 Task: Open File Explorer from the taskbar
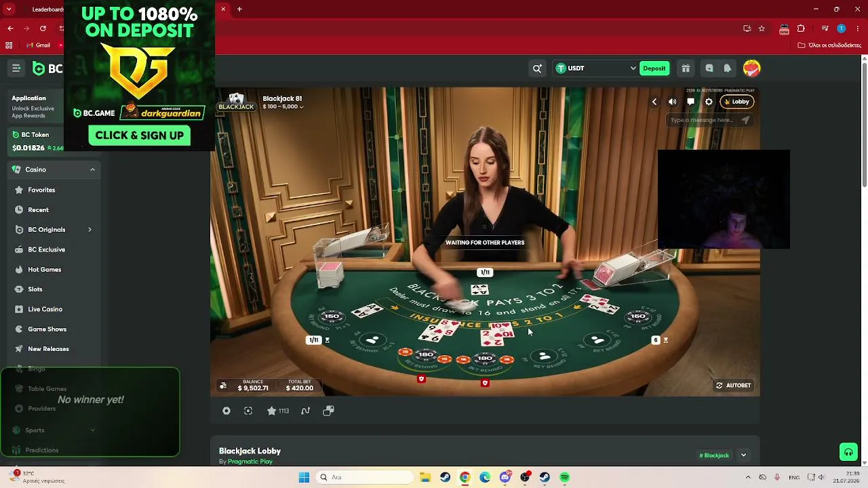pos(425,477)
